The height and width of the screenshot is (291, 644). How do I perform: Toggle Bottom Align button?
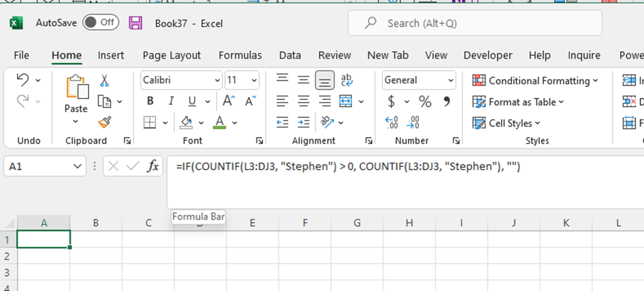coord(325,80)
